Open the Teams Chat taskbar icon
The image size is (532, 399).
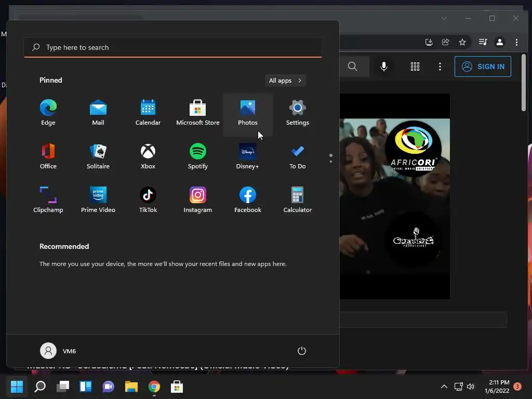coord(108,387)
